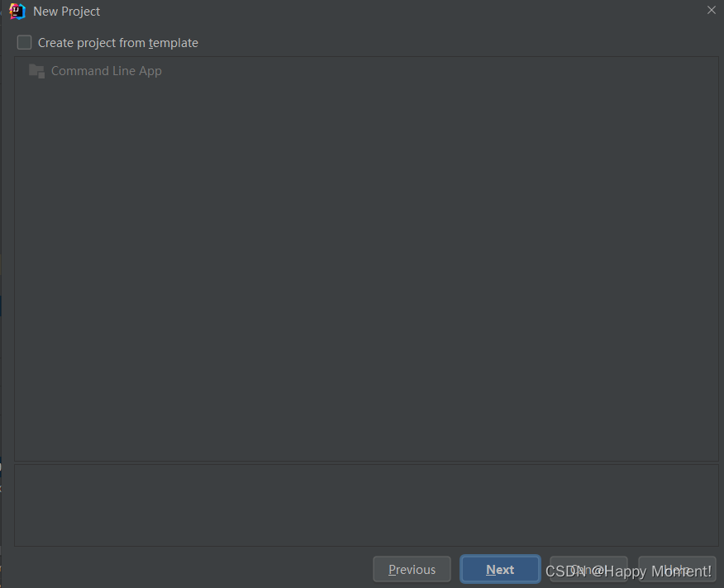
Task: Click the empty template description pane
Action: [x=366, y=505]
